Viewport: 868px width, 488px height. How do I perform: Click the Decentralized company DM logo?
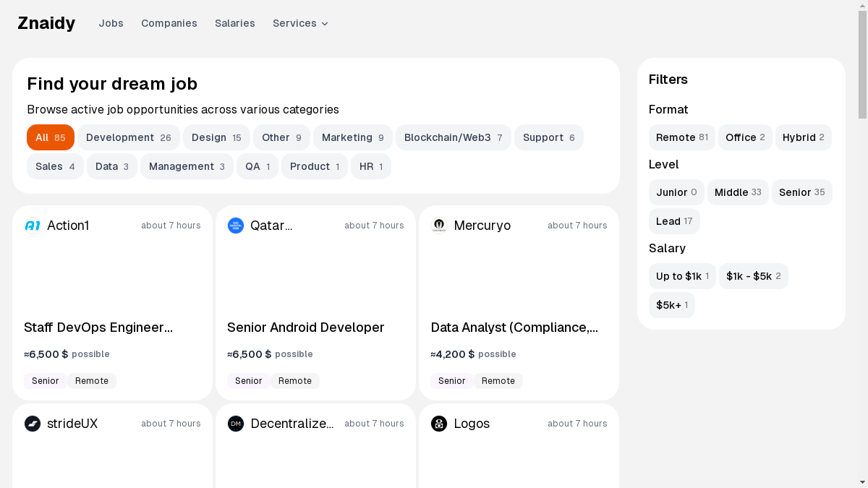[x=236, y=424]
